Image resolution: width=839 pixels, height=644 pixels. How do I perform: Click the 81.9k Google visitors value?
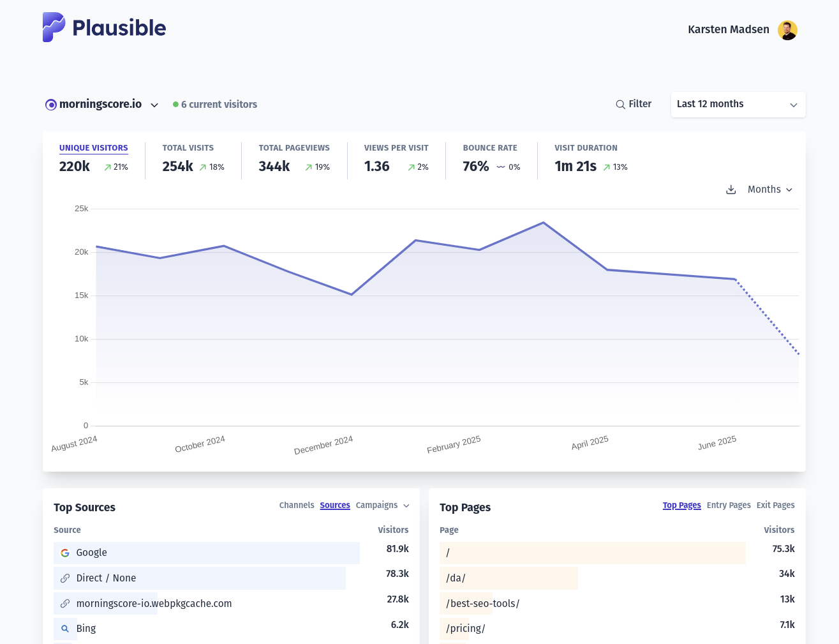tap(397, 549)
